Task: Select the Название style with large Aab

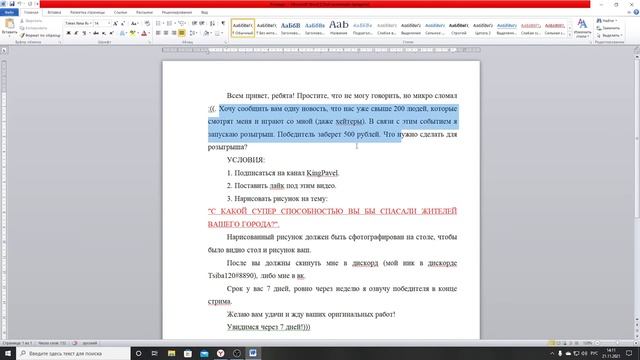Action: (339, 28)
